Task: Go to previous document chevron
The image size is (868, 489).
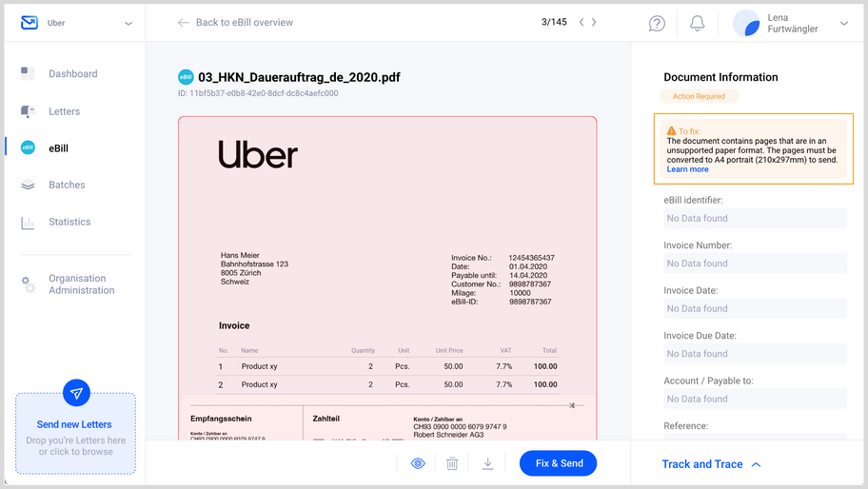Action: [582, 22]
